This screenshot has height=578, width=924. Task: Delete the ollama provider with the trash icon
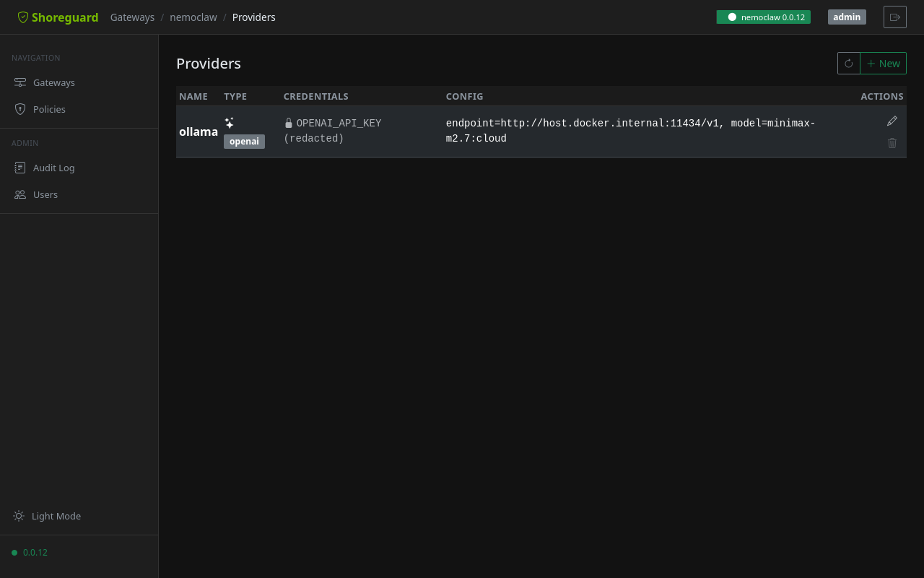[892, 143]
